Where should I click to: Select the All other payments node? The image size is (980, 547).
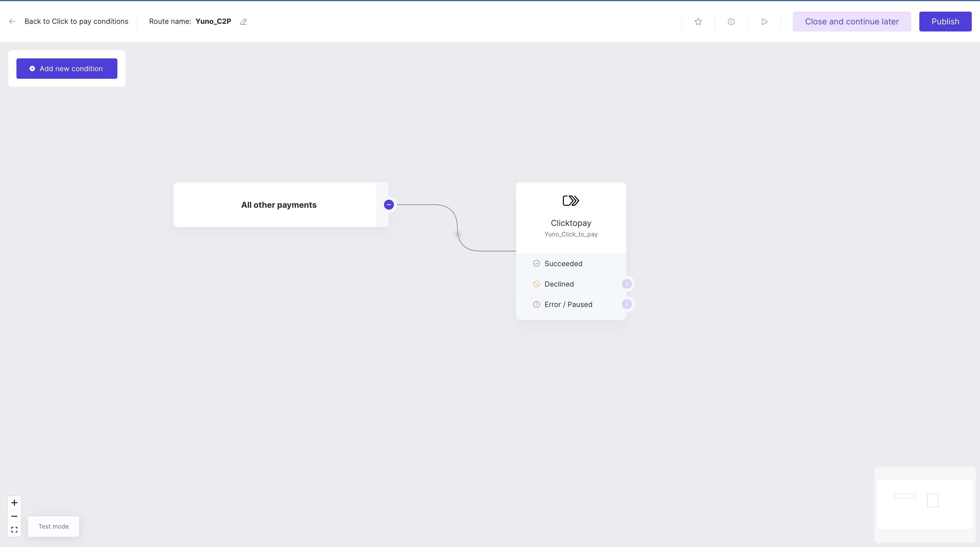click(x=278, y=205)
